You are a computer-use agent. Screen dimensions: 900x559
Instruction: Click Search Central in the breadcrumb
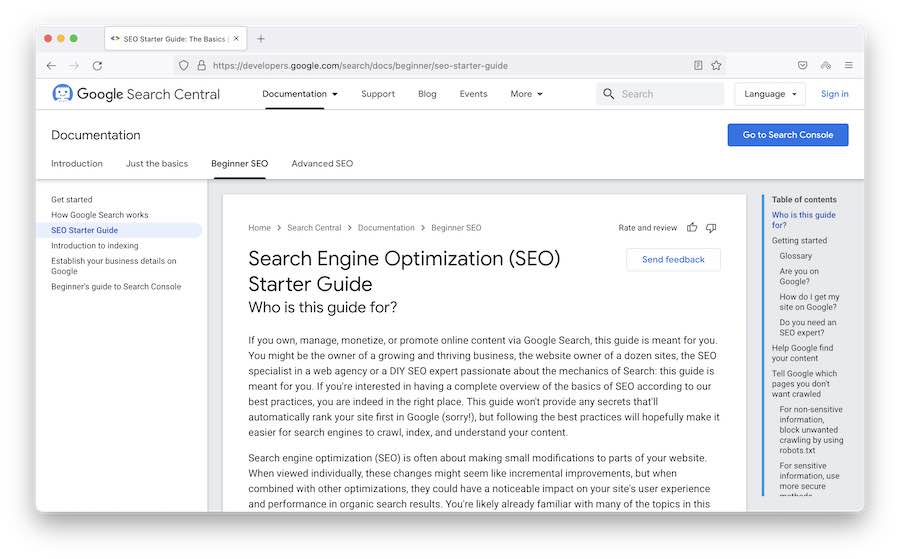pos(314,228)
